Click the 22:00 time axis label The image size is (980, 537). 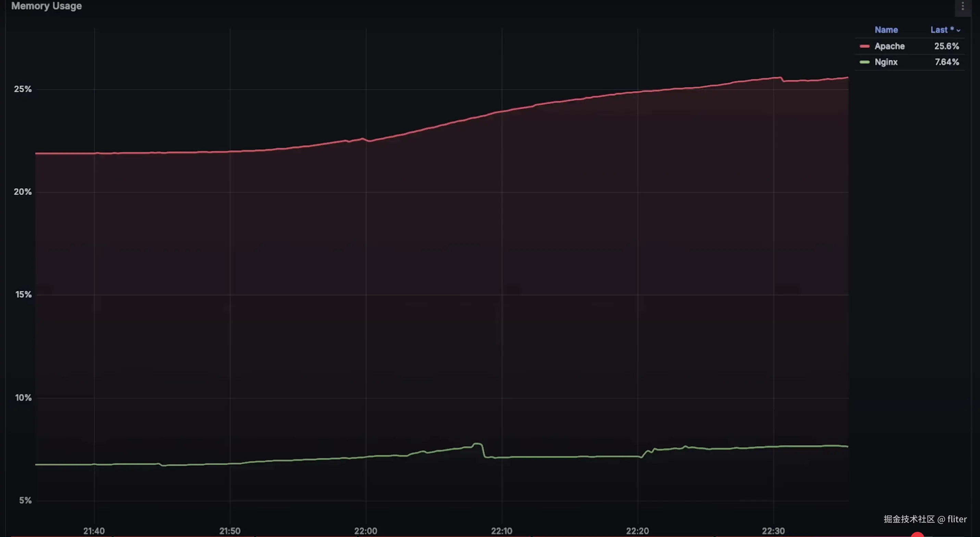pyautogui.click(x=366, y=530)
